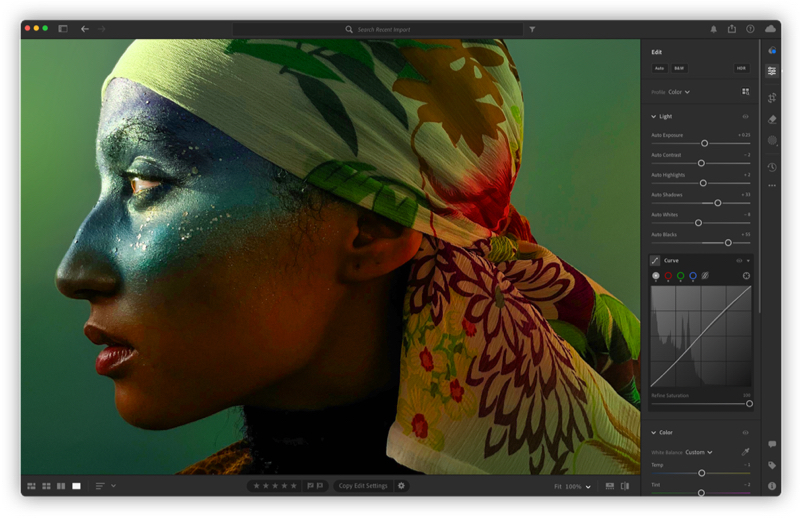Select the green curve channel

tap(680, 276)
